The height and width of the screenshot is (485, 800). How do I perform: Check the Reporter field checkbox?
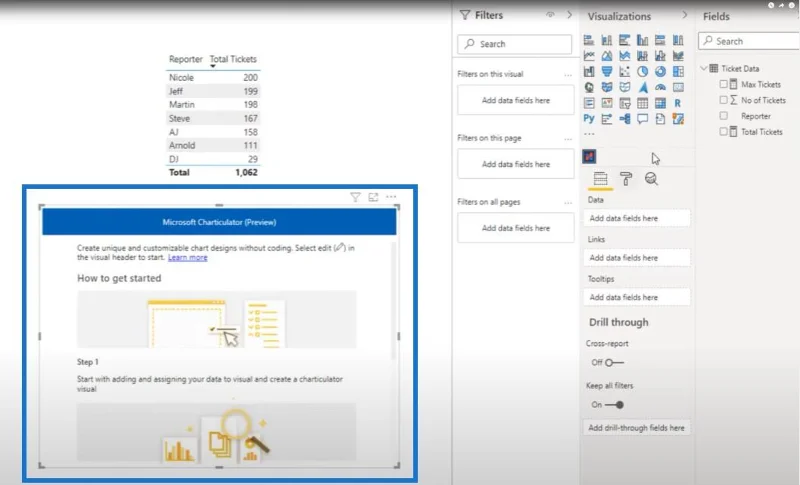[x=723, y=116]
